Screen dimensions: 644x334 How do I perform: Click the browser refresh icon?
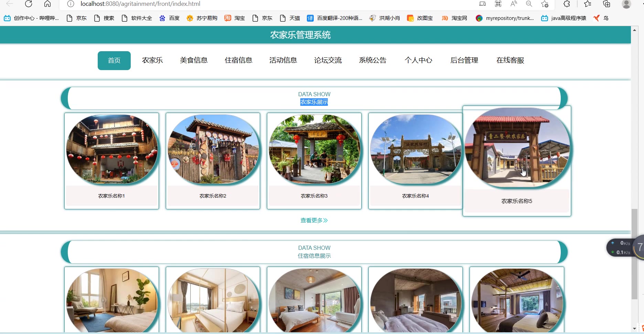tap(29, 4)
